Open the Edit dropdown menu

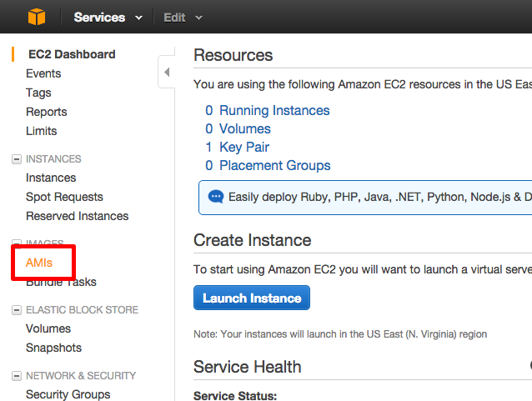183,18
